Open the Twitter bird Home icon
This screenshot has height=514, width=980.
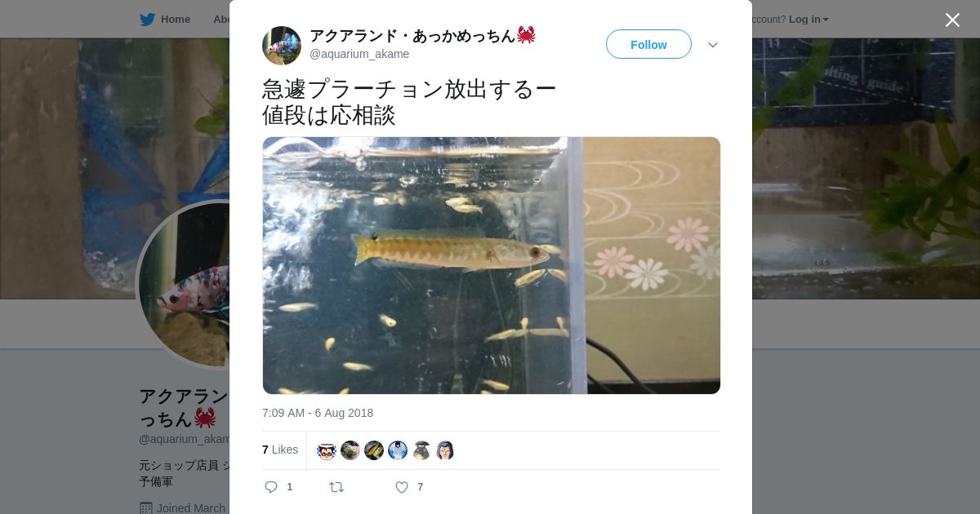[147, 19]
